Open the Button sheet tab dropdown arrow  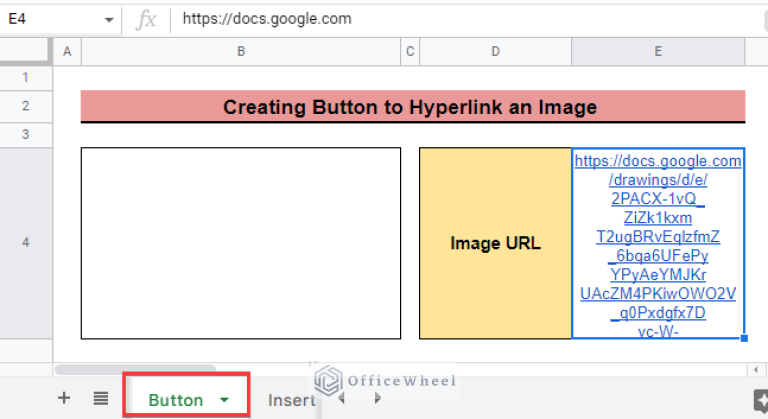pyautogui.click(x=224, y=400)
